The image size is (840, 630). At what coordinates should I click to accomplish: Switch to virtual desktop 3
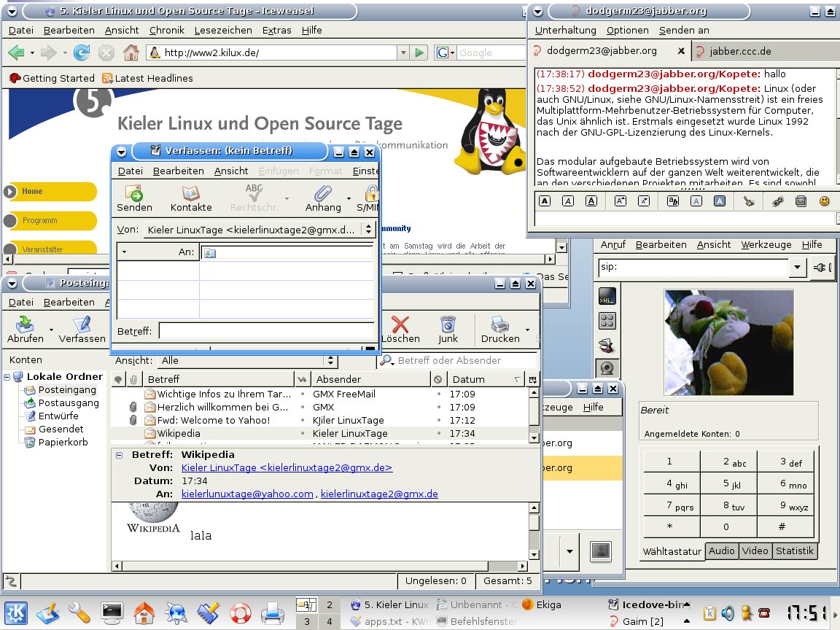(x=306, y=621)
